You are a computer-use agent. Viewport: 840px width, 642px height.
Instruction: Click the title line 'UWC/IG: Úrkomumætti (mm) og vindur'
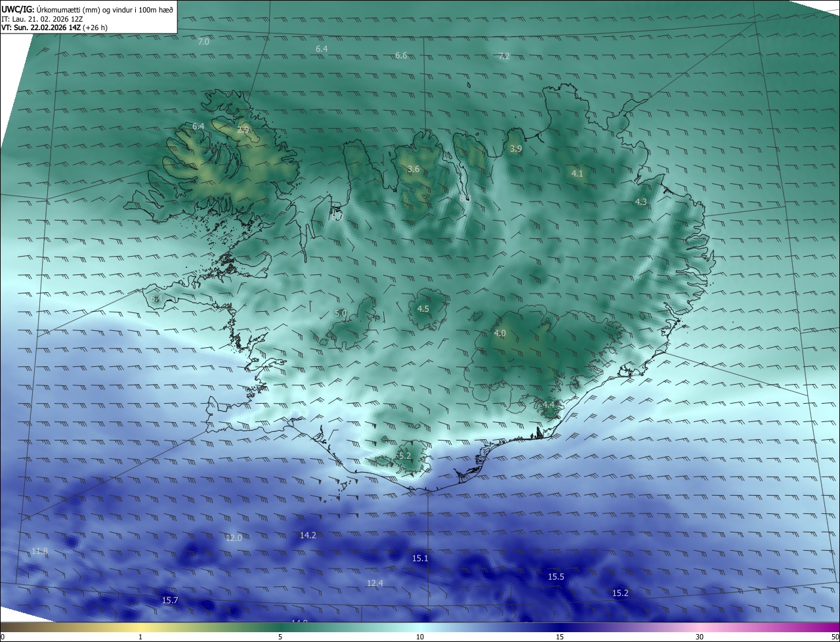pos(87,9)
